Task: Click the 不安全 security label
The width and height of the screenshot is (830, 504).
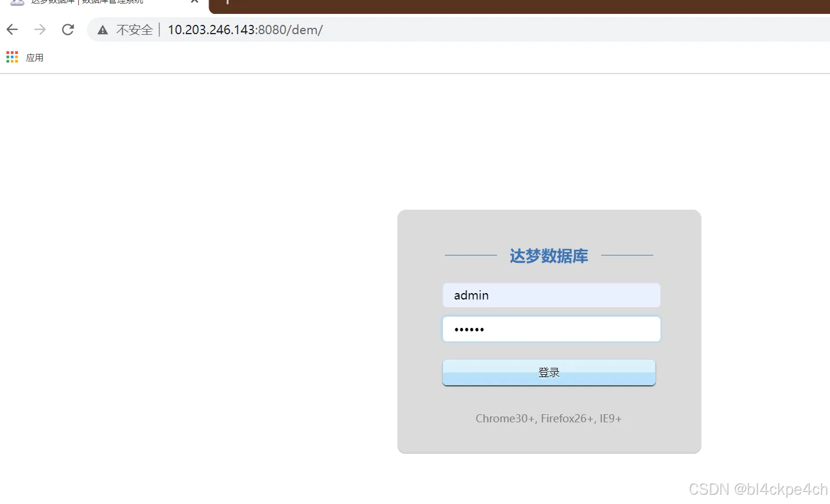Action: click(134, 30)
